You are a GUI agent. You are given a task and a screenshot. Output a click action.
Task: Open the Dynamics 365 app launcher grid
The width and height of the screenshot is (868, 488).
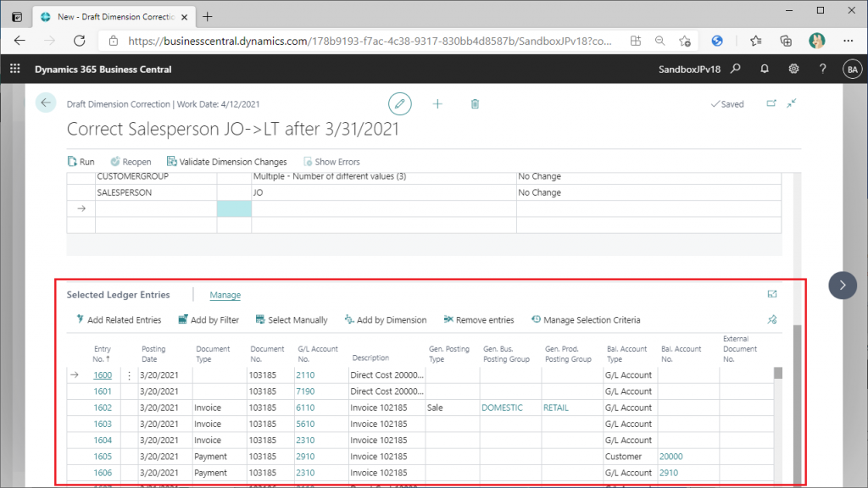(15, 69)
